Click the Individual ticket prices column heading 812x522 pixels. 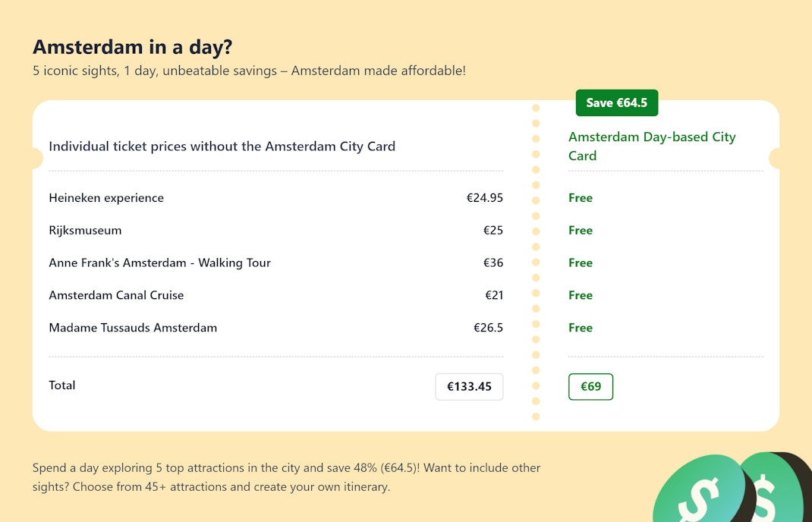click(222, 146)
